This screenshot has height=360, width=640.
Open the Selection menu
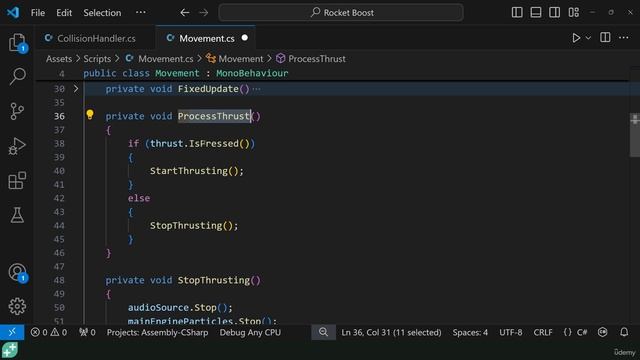(102, 13)
